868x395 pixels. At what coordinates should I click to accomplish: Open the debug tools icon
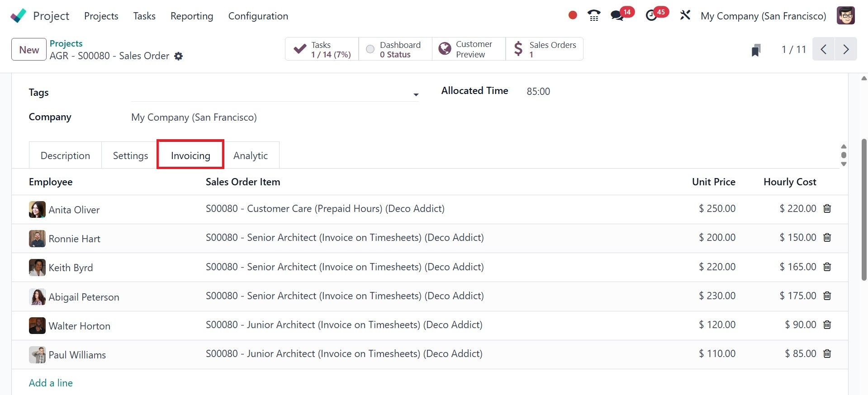[x=685, y=15]
